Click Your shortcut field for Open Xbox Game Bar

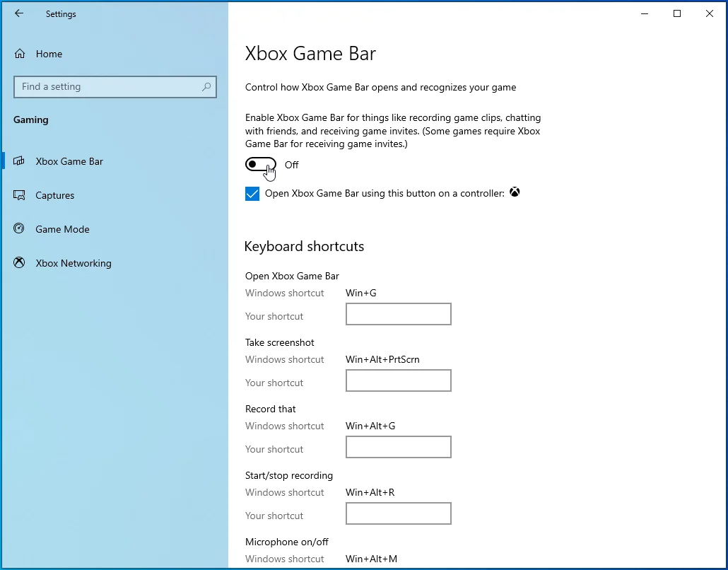pos(399,314)
